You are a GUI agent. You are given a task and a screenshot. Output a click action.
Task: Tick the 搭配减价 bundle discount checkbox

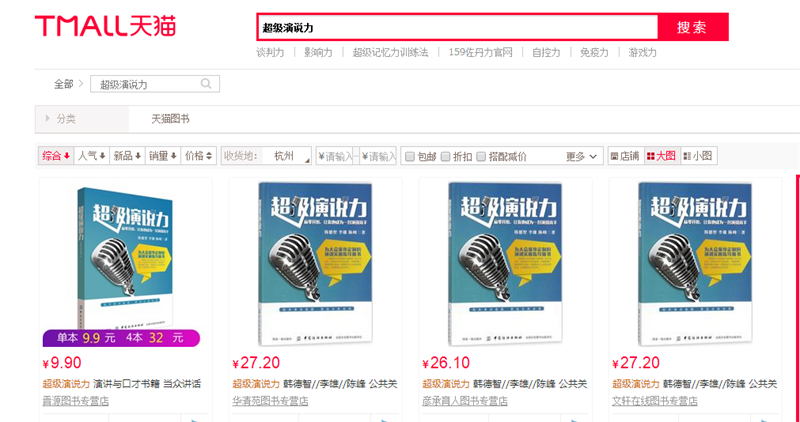pyautogui.click(x=482, y=156)
